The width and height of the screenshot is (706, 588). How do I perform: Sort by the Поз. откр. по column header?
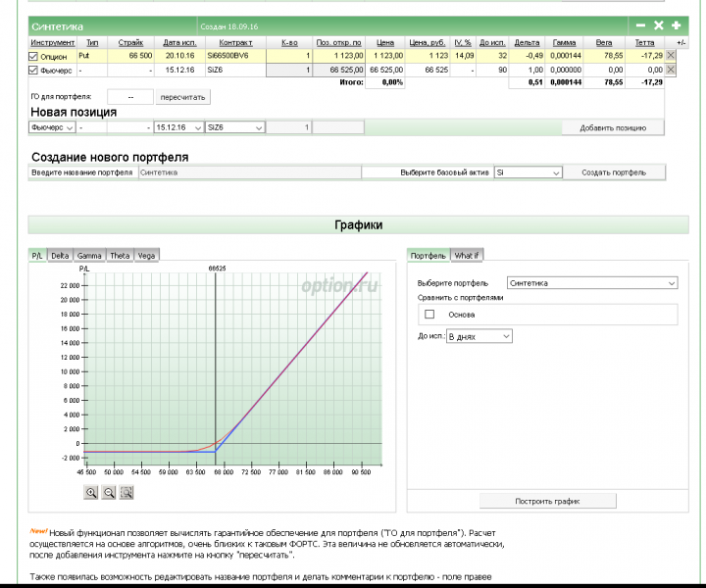pos(338,42)
